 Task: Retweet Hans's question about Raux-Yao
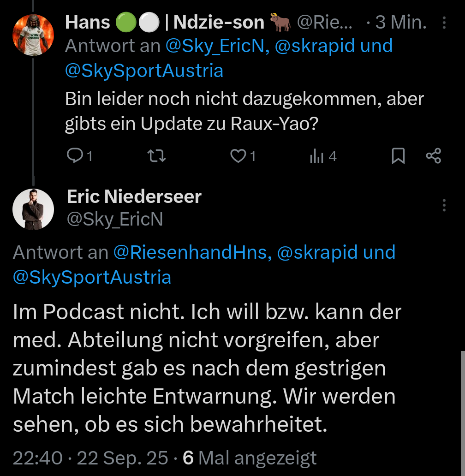click(x=156, y=157)
